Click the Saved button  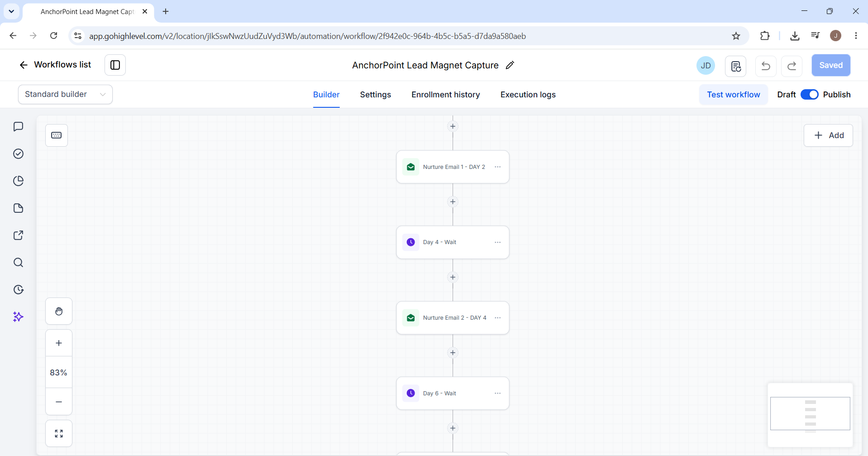(x=831, y=65)
